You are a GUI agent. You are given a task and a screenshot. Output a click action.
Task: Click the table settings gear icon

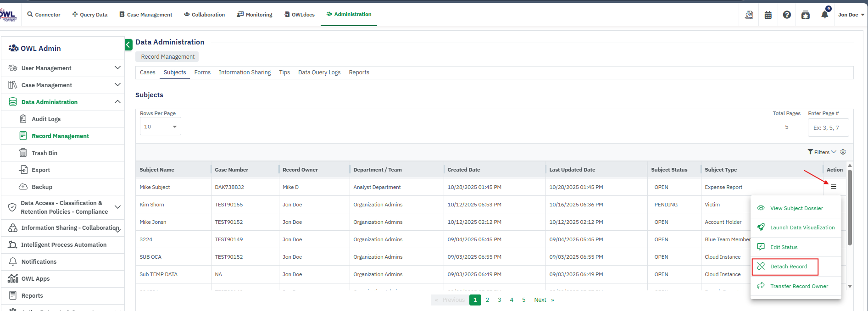point(843,152)
